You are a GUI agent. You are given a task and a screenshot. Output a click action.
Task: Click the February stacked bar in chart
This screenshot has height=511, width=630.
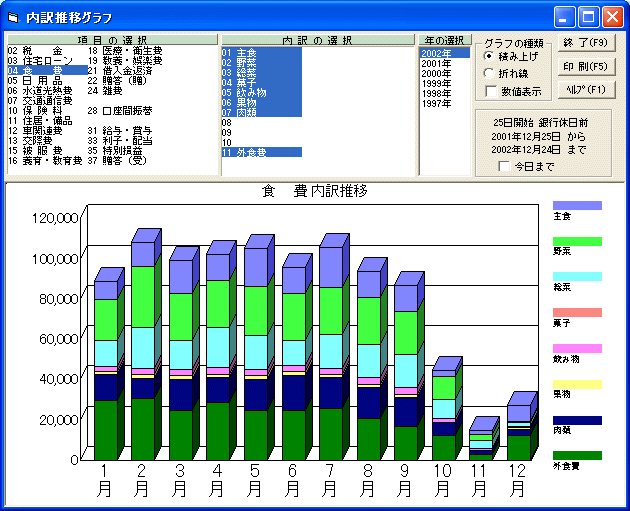pos(139,350)
